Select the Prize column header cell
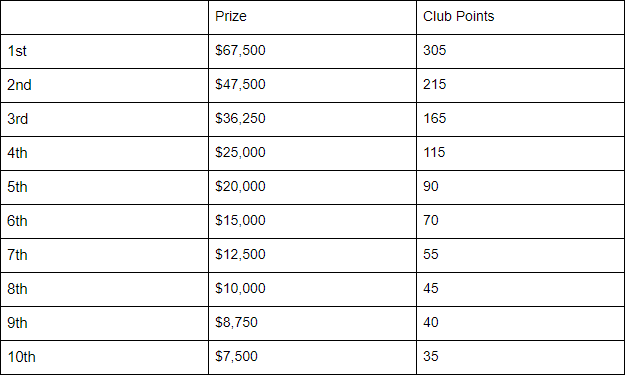Screen dimensions: 625x375 click(312, 17)
